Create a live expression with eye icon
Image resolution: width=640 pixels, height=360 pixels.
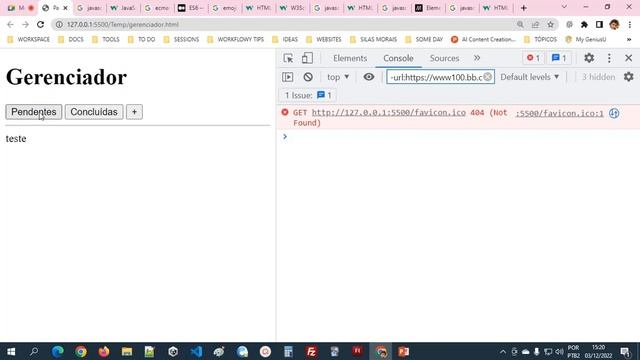pyautogui.click(x=369, y=77)
